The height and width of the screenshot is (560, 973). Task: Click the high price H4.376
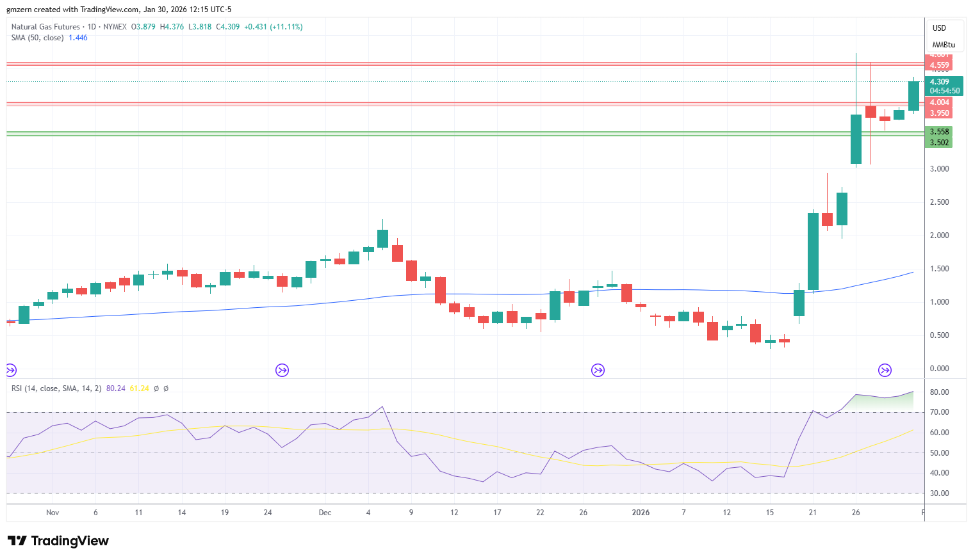pos(172,27)
